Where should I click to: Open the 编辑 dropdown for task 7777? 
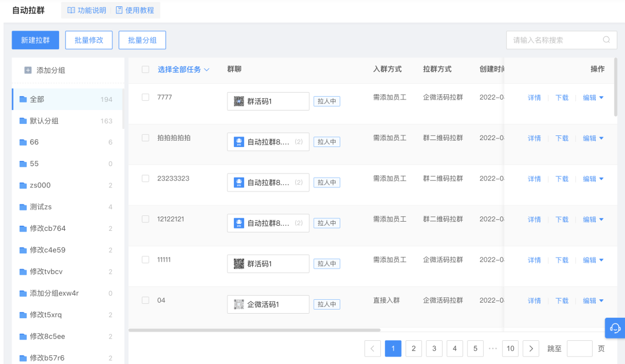[x=601, y=98]
